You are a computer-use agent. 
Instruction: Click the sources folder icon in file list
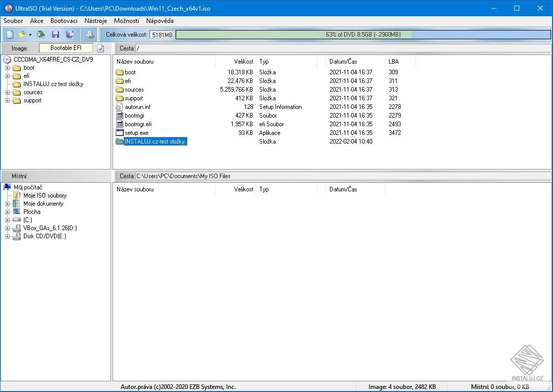click(x=120, y=90)
